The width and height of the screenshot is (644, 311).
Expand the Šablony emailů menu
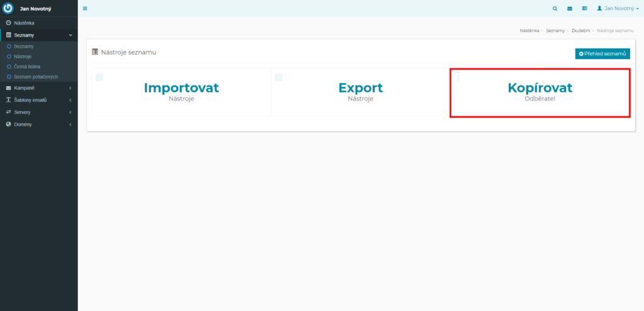click(39, 100)
